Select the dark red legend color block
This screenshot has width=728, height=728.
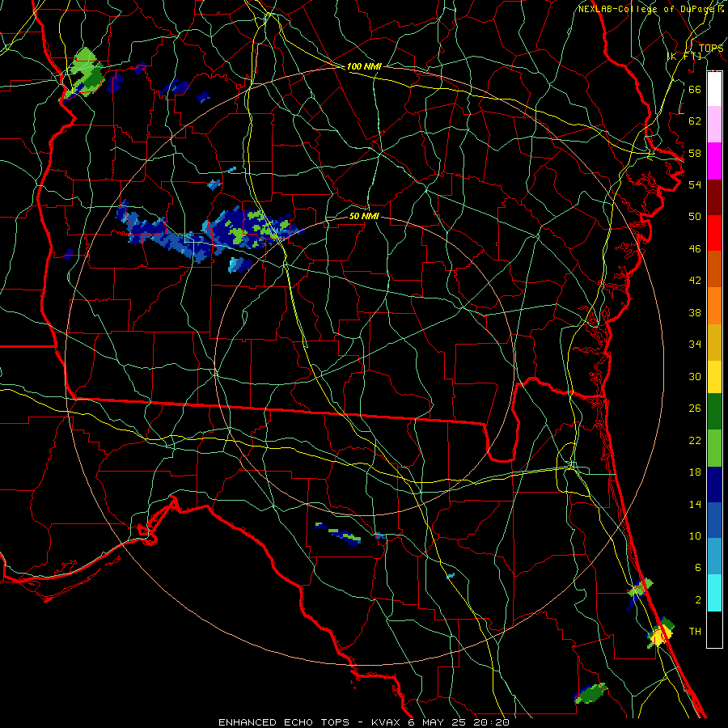pos(714,197)
